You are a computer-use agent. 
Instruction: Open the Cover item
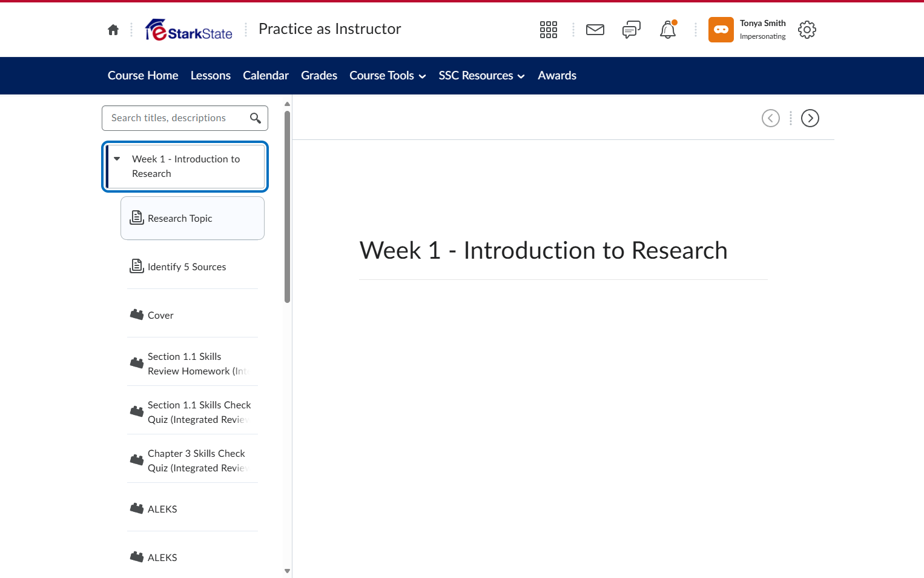coord(193,315)
